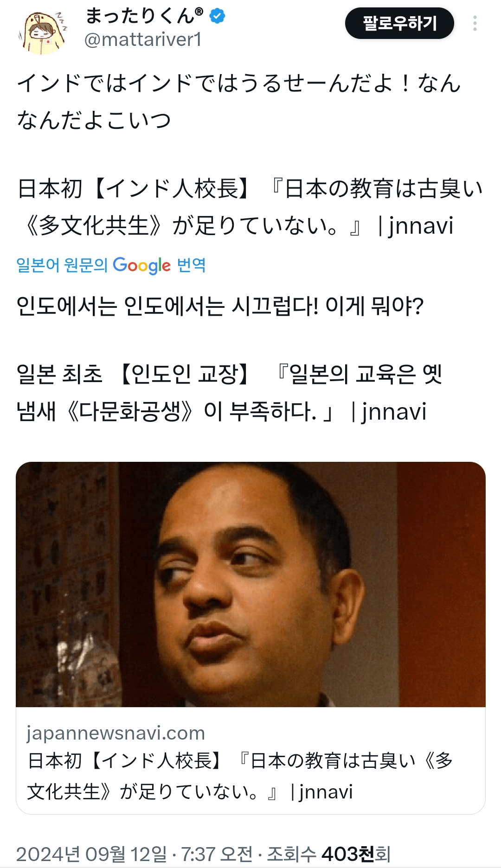Viewport: 501px width, 868px height.
Task: Tap the 번역 word after Google logo
Action: point(191,265)
